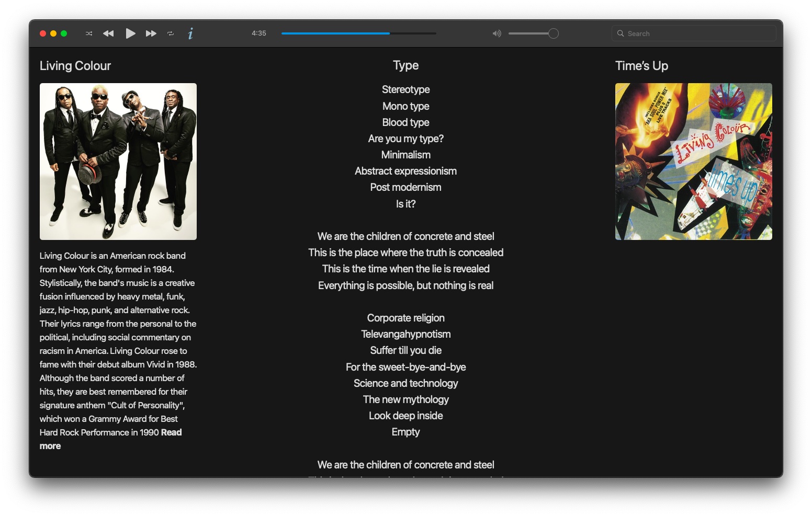Click lyric This is the time when the lie is revealed

click(406, 269)
